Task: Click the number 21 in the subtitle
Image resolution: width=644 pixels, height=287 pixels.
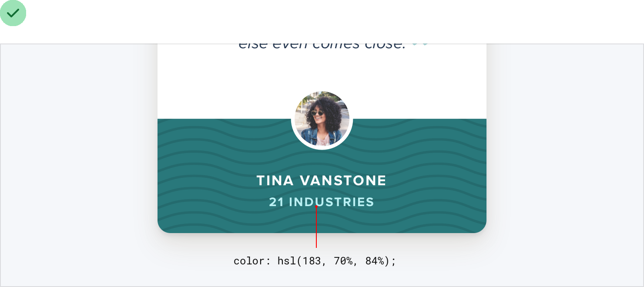Action: point(276,202)
